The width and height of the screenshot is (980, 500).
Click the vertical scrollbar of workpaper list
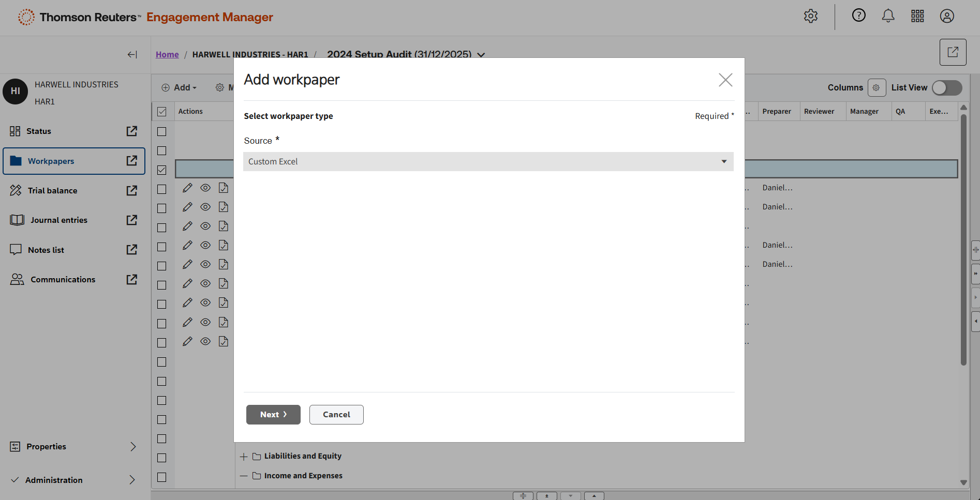coord(963,238)
